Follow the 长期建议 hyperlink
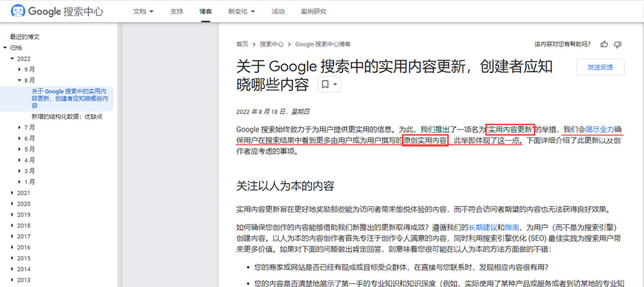The width and height of the screenshot is (644, 287). click(x=484, y=227)
